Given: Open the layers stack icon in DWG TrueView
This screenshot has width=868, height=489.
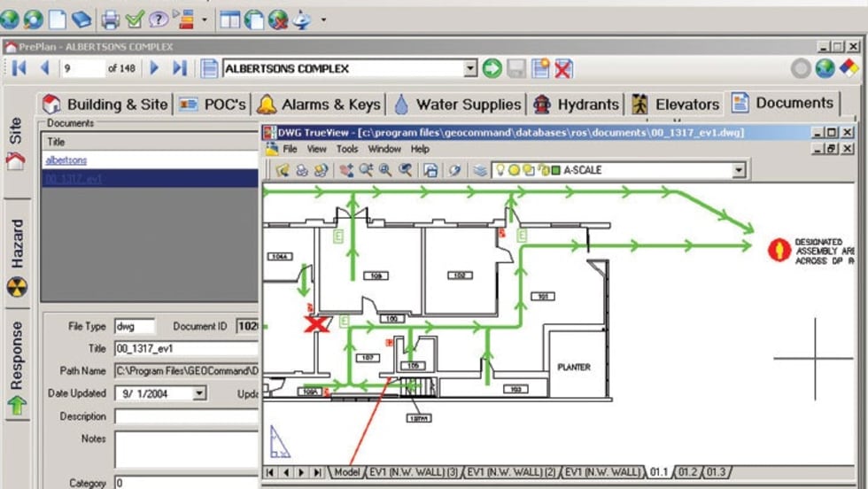Looking at the screenshot, I should [x=479, y=170].
